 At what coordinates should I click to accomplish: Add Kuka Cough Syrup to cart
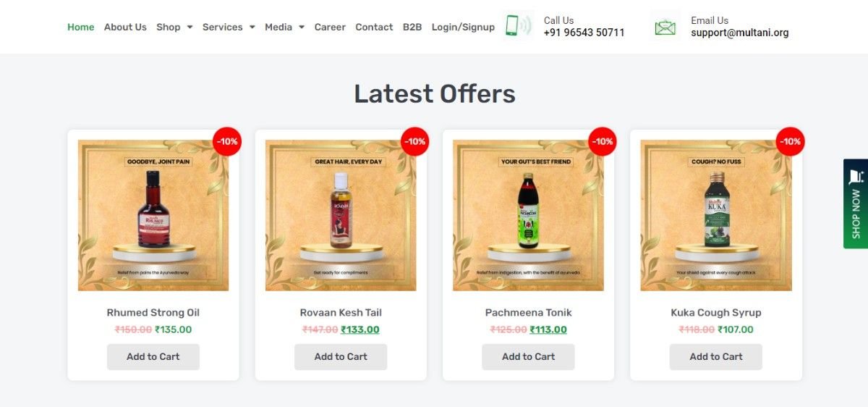716,356
